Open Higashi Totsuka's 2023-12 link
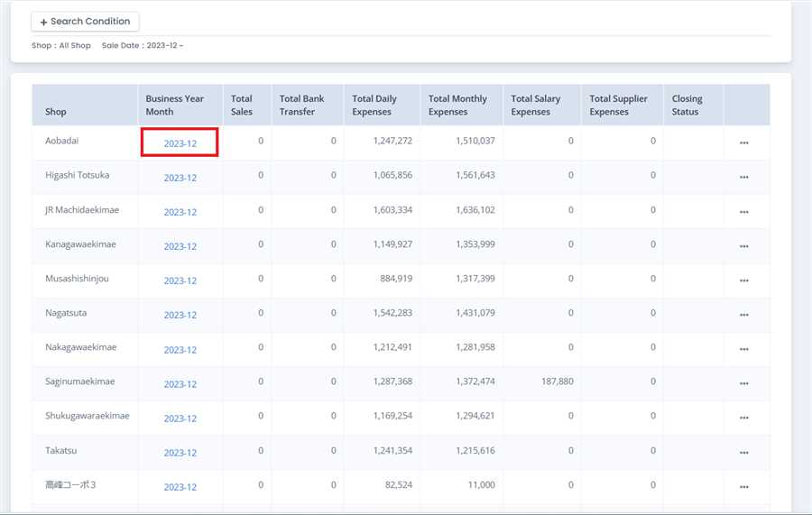The width and height of the screenshot is (812, 515). (180, 178)
